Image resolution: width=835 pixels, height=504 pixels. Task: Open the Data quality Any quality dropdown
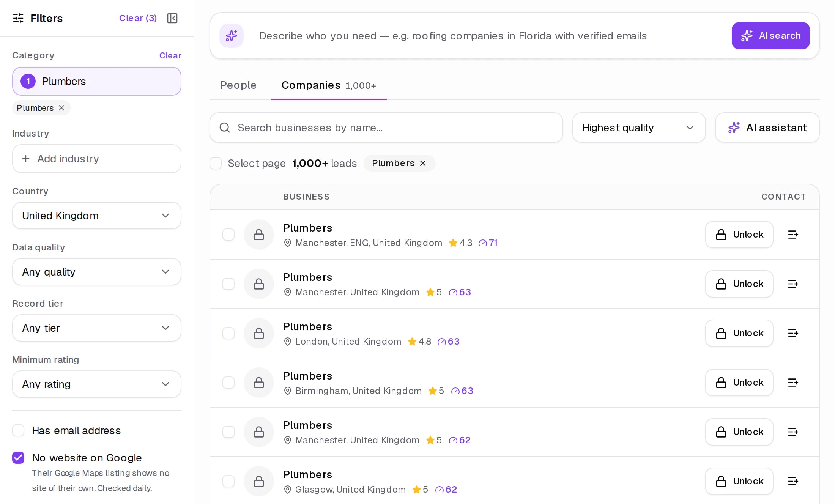click(x=97, y=272)
